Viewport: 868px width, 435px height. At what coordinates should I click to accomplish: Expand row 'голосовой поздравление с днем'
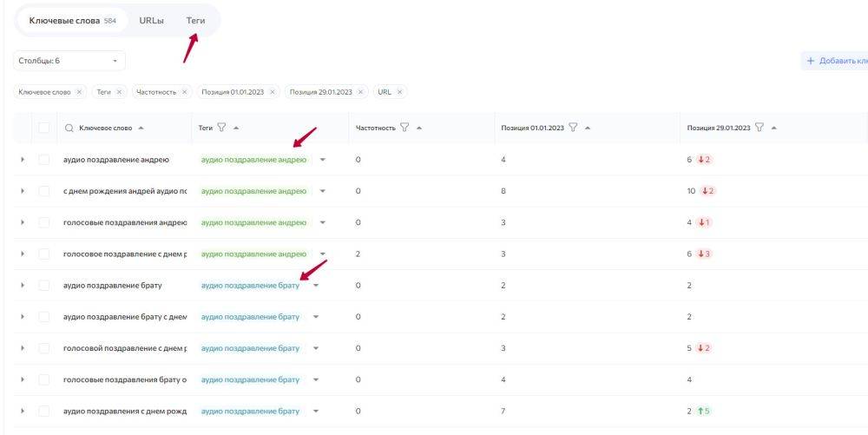(x=23, y=348)
